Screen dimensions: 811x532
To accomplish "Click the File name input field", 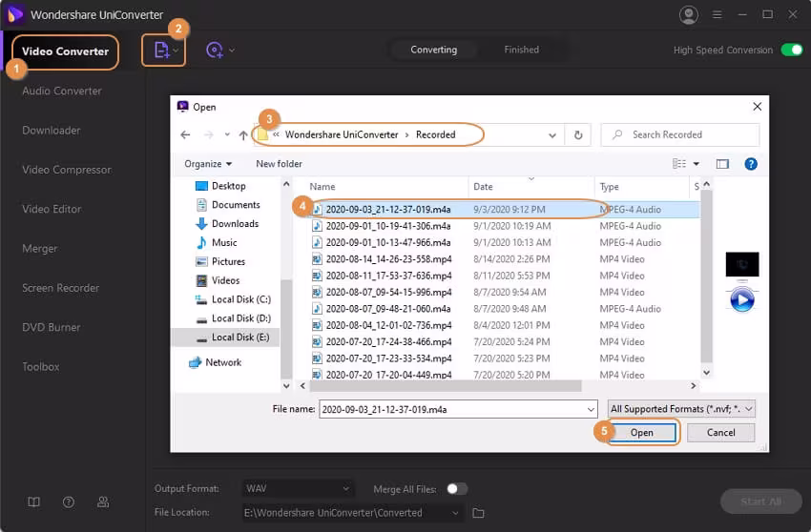I will click(458, 409).
